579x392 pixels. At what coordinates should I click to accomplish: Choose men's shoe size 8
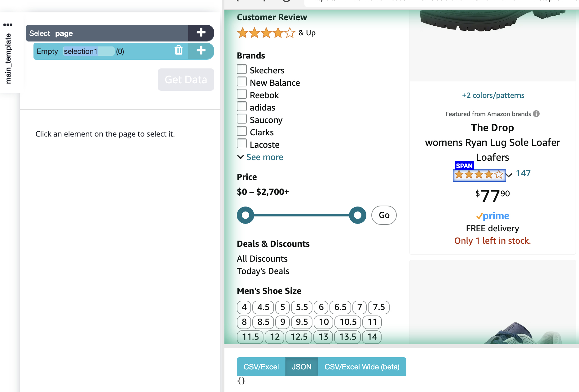pos(244,322)
